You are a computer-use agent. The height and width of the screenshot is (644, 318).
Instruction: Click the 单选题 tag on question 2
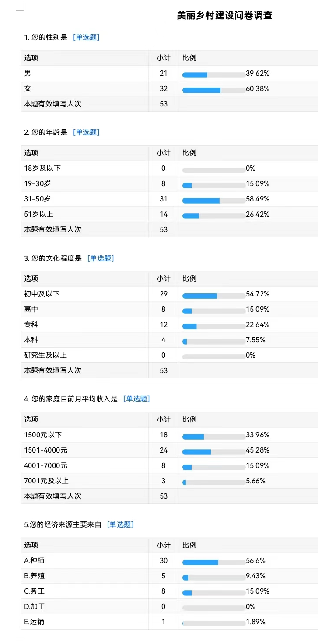pos(87,132)
